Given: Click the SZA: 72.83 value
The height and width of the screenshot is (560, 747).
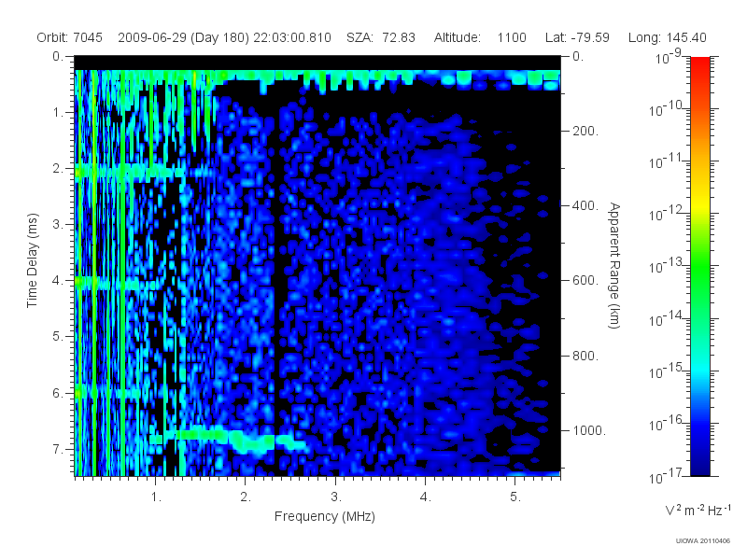Looking at the screenshot, I should [x=381, y=37].
